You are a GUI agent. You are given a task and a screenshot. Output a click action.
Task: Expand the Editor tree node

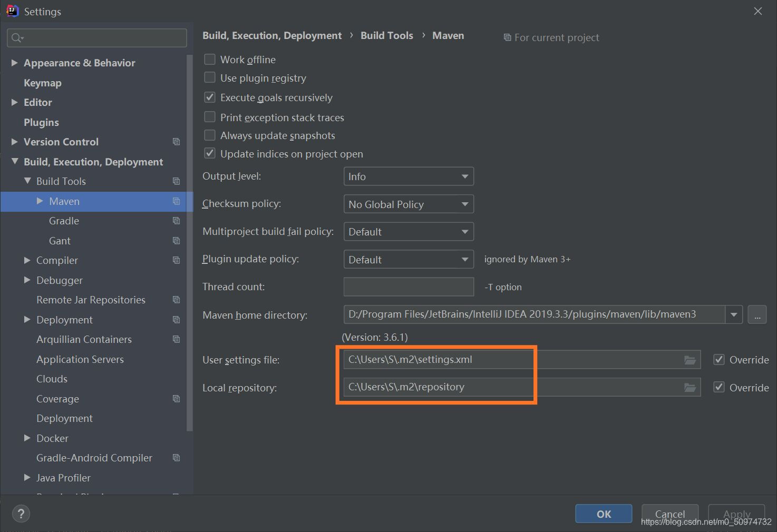[14, 102]
